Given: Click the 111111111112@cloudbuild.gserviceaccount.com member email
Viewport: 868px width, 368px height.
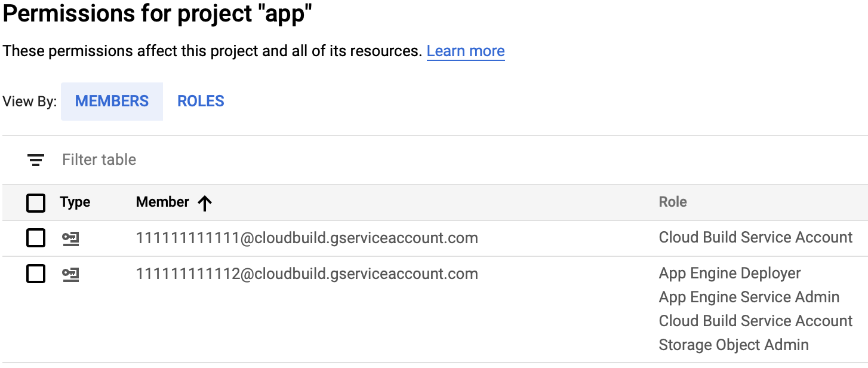Looking at the screenshot, I should [307, 274].
